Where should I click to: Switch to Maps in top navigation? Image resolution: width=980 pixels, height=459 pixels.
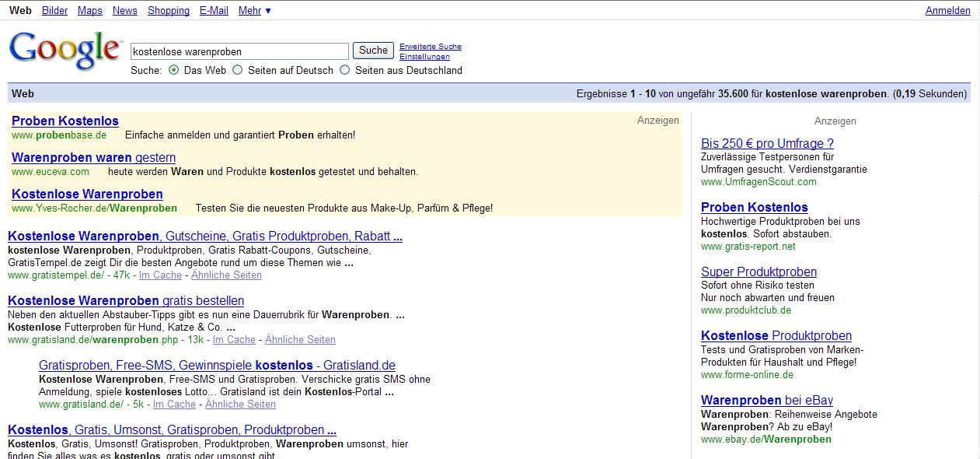coord(90,10)
